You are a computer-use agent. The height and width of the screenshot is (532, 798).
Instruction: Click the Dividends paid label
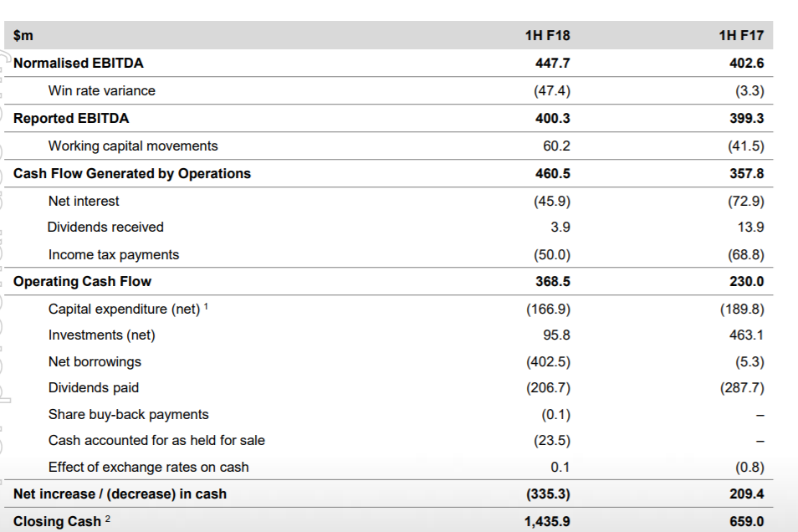[94, 388]
